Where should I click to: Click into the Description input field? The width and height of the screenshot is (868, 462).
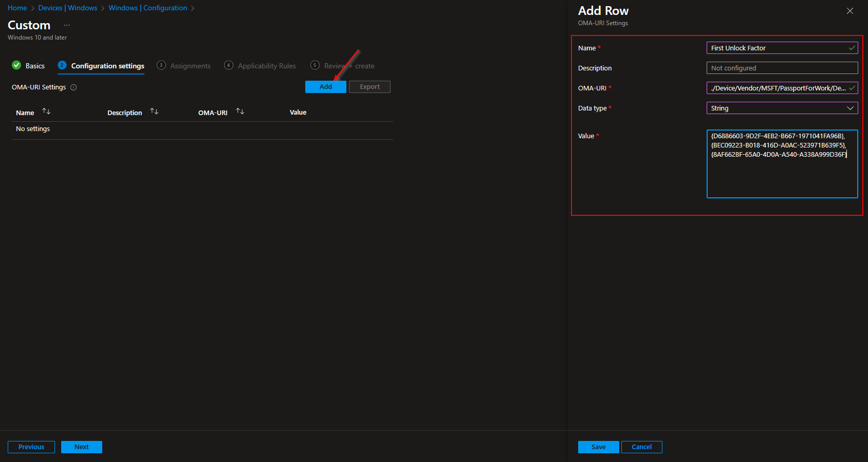(x=782, y=68)
